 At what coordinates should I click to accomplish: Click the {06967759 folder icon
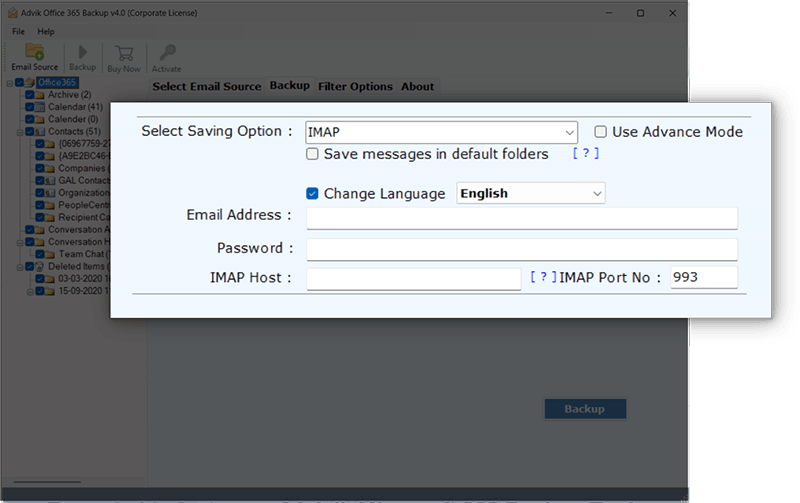coord(49,144)
